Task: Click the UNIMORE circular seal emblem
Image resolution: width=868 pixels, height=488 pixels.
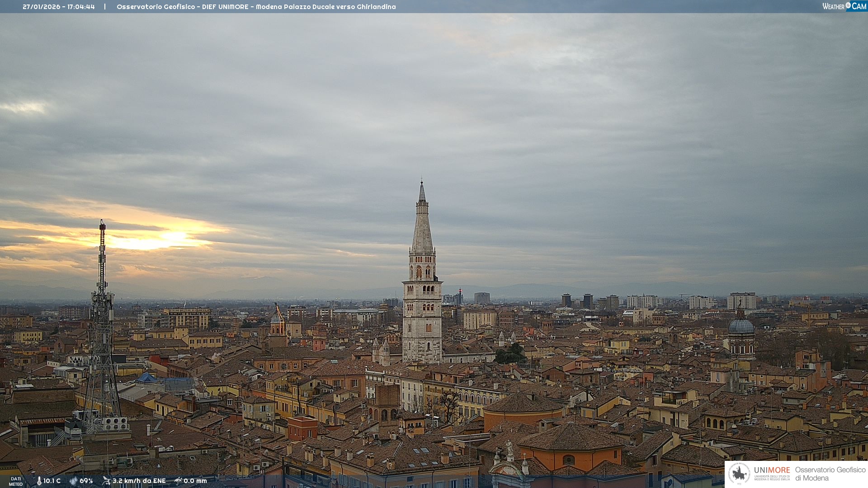Action: click(739, 474)
